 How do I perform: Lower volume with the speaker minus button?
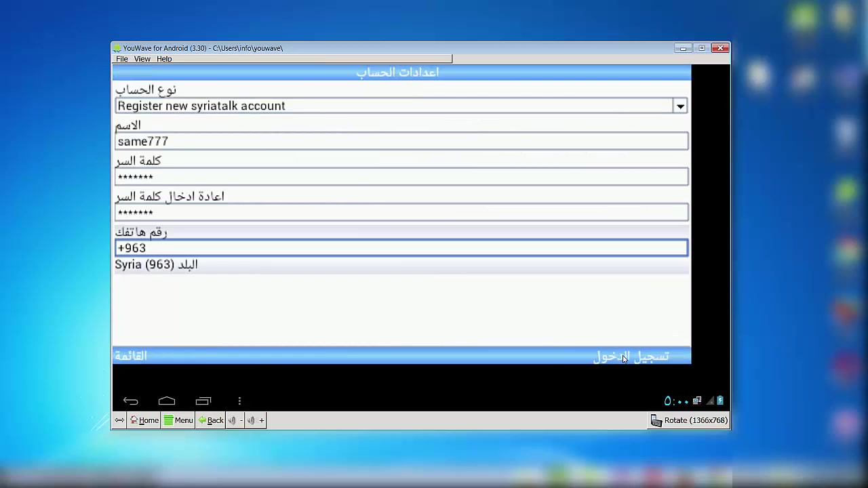coord(235,420)
